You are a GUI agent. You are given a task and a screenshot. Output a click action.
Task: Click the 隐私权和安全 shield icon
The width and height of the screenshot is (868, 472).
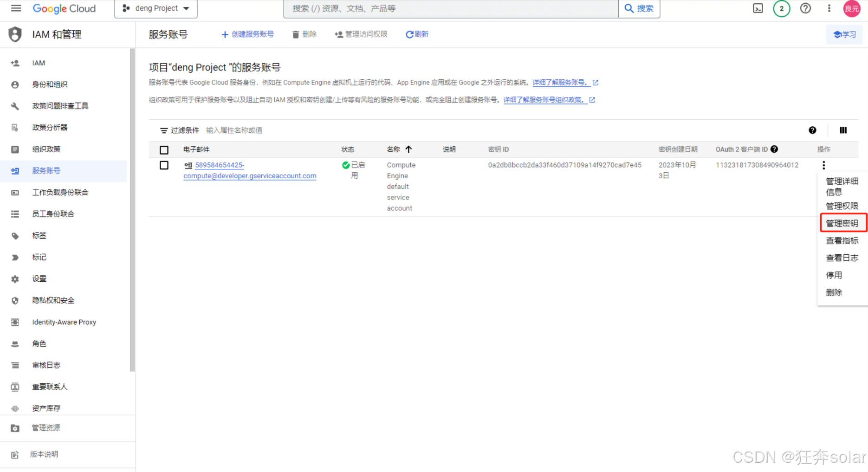tap(15, 301)
